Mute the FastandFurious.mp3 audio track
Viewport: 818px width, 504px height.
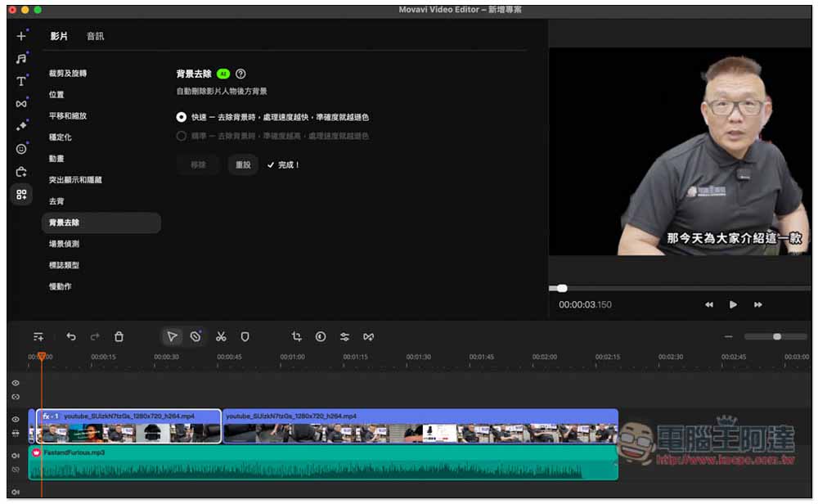pyautogui.click(x=16, y=456)
